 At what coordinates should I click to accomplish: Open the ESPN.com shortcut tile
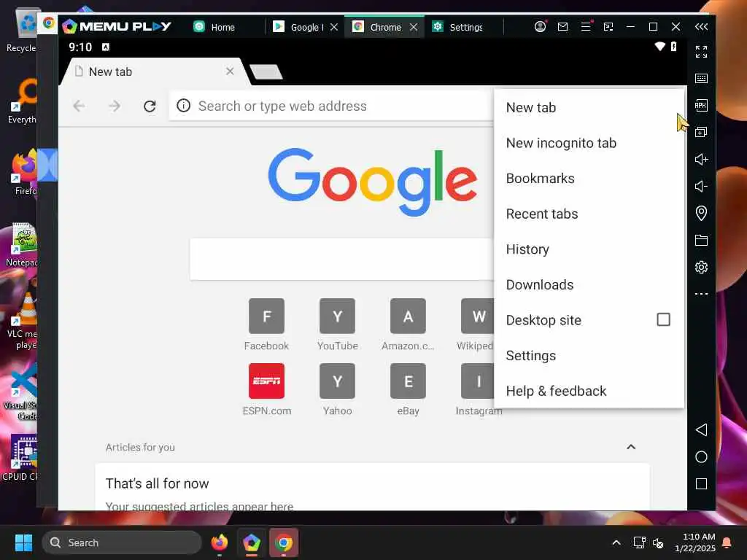(266, 389)
